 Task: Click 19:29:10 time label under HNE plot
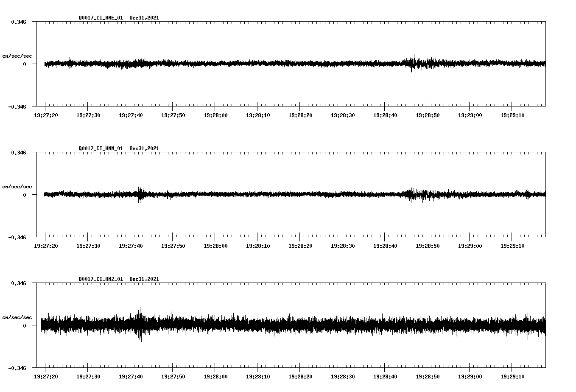tap(512, 115)
